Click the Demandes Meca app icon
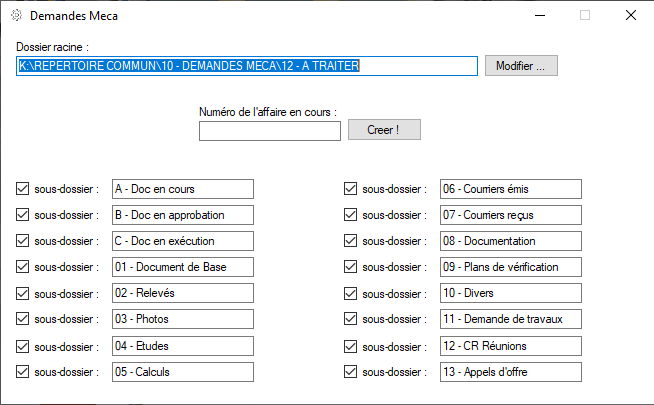This screenshot has height=405, width=654. tap(15, 16)
